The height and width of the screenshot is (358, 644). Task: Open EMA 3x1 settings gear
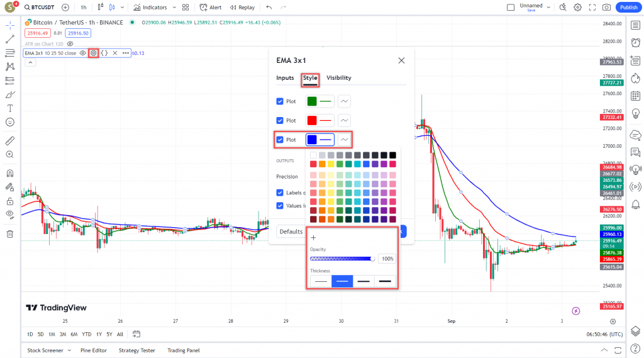[x=94, y=53]
